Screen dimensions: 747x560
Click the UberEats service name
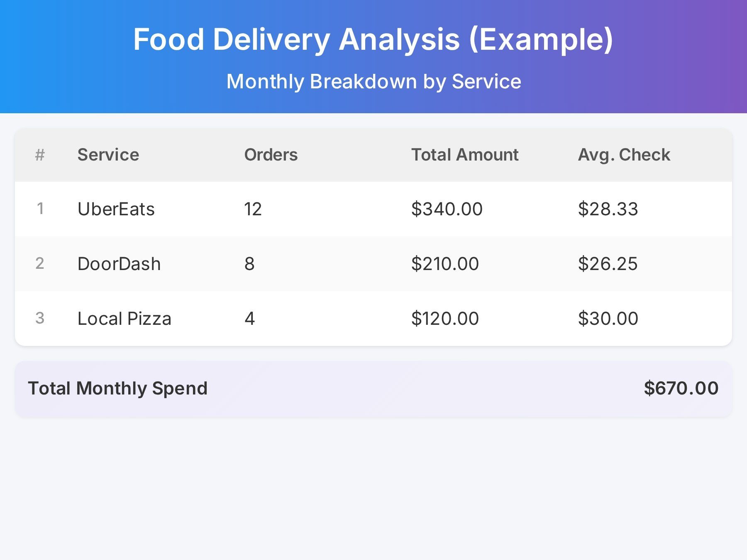click(x=116, y=209)
